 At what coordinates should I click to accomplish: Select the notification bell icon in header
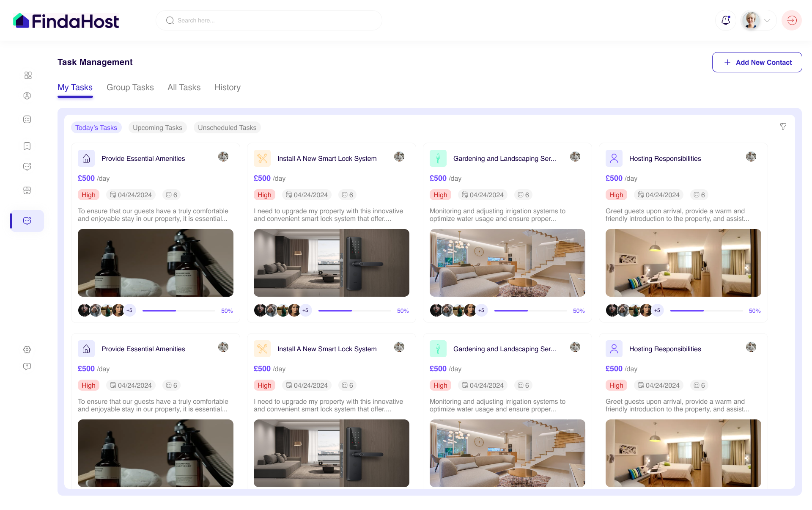726,21
